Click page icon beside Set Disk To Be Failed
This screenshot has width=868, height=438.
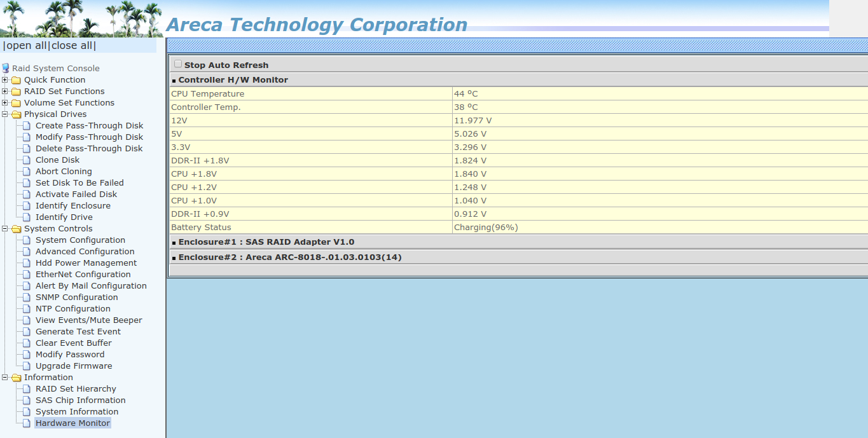pyautogui.click(x=26, y=183)
